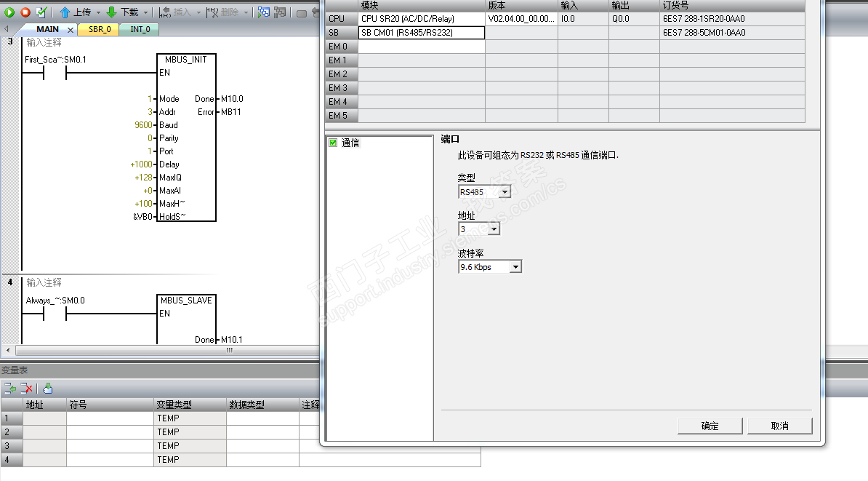Click the EM 0 row header

pyautogui.click(x=342, y=47)
